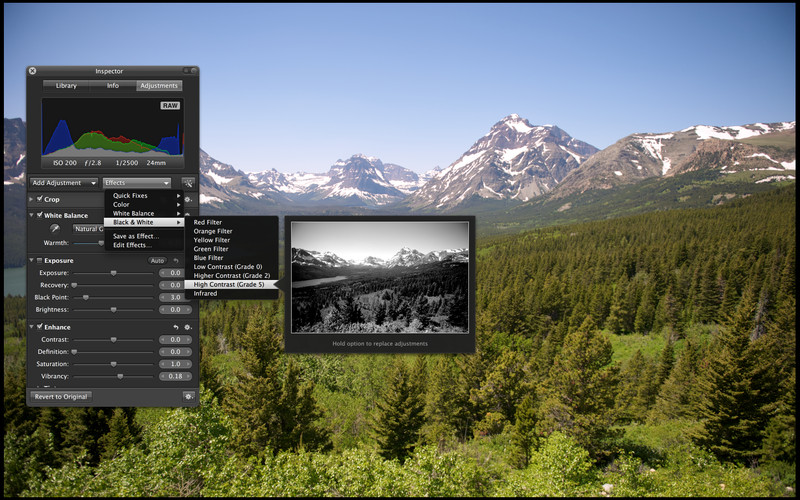The height and width of the screenshot is (500, 800).
Task: Click the auto-enhance magic wand icon
Action: tap(188, 183)
